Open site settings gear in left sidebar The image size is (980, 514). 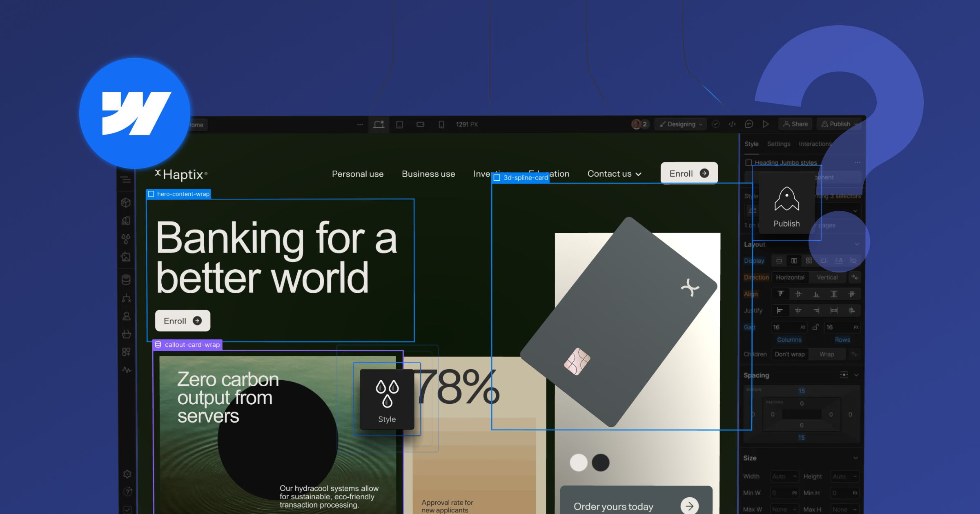pos(127,474)
